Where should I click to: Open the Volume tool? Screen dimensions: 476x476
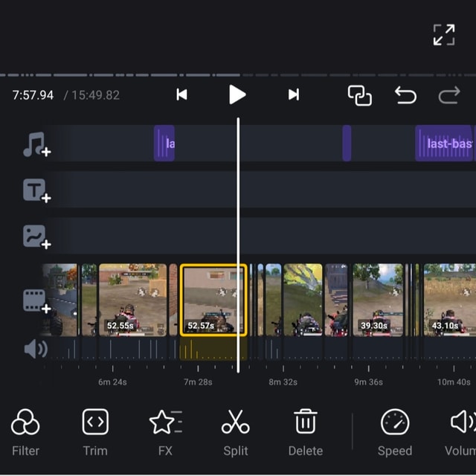[461, 433]
